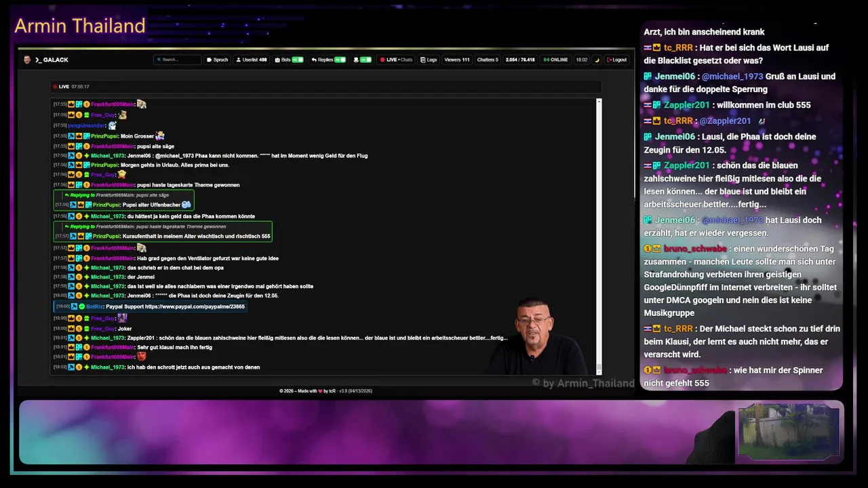The width and height of the screenshot is (868, 488).
Task: Open the Userlist 498 panel
Action: tap(252, 60)
